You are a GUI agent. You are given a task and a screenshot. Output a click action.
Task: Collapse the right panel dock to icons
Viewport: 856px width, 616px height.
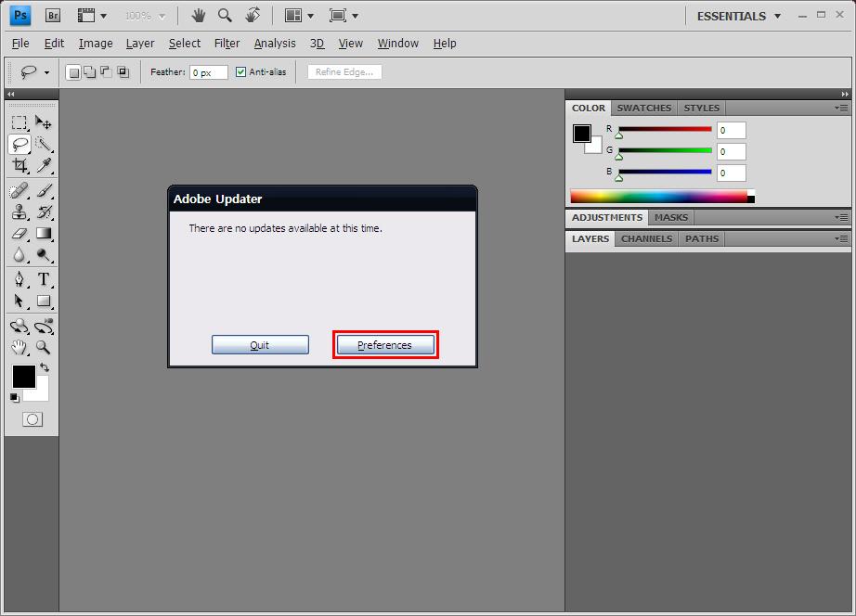click(x=845, y=95)
